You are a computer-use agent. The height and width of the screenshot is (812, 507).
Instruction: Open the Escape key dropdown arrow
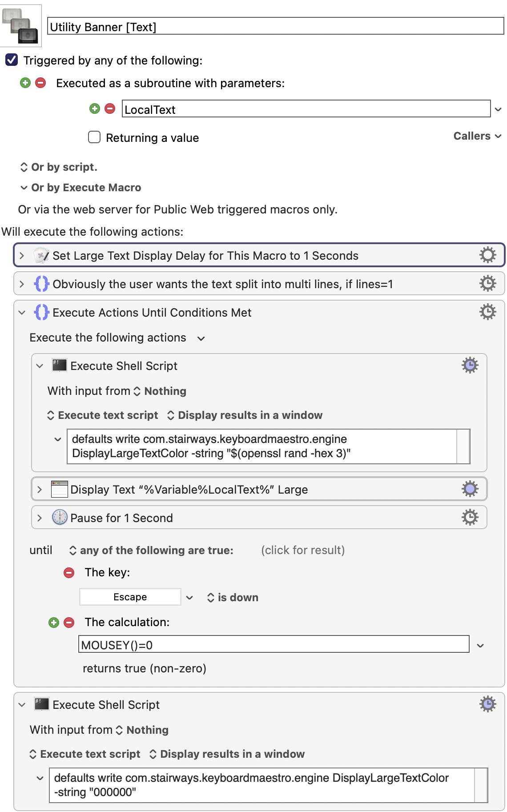pos(189,597)
